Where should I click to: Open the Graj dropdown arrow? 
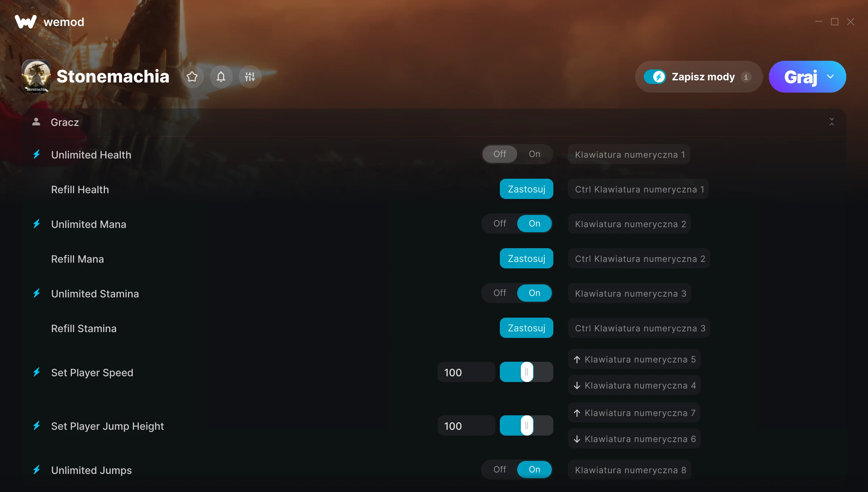click(x=831, y=77)
